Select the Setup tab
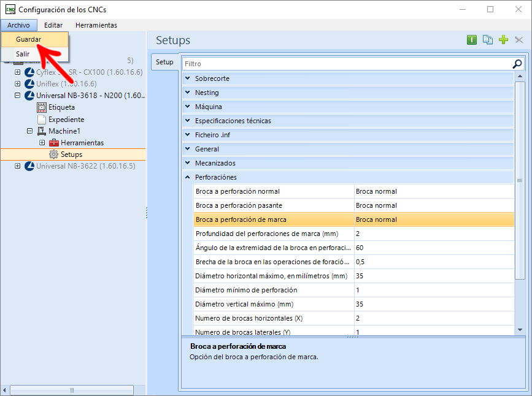532x396 pixels. [164, 62]
